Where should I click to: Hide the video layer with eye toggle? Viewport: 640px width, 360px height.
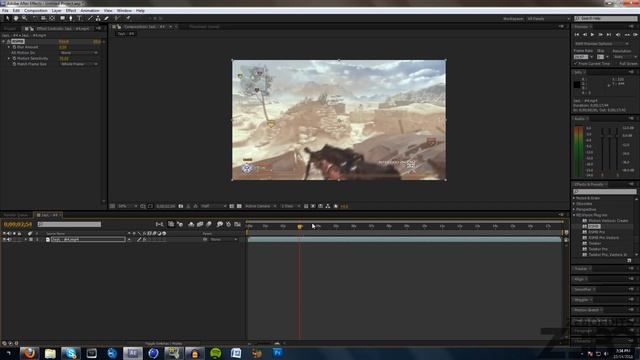(x=4, y=240)
